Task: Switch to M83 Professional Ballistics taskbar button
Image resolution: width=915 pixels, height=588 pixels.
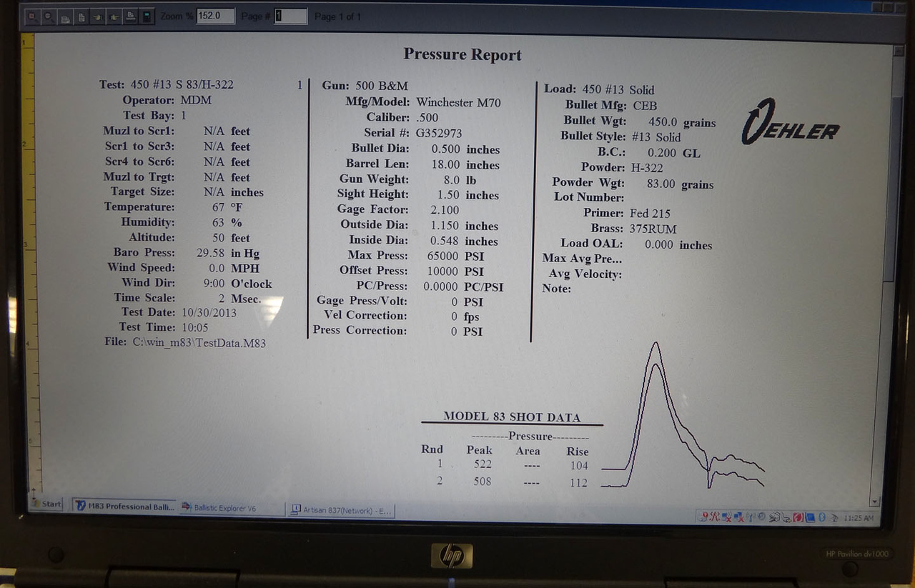Action: pos(124,507)
